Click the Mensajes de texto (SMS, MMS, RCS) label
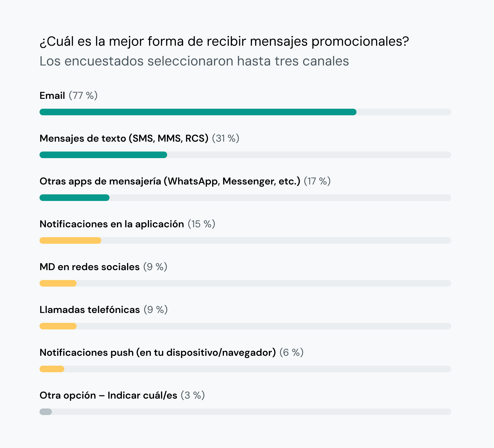This screenshot has height=448, width=494. (x=124, y=139)
